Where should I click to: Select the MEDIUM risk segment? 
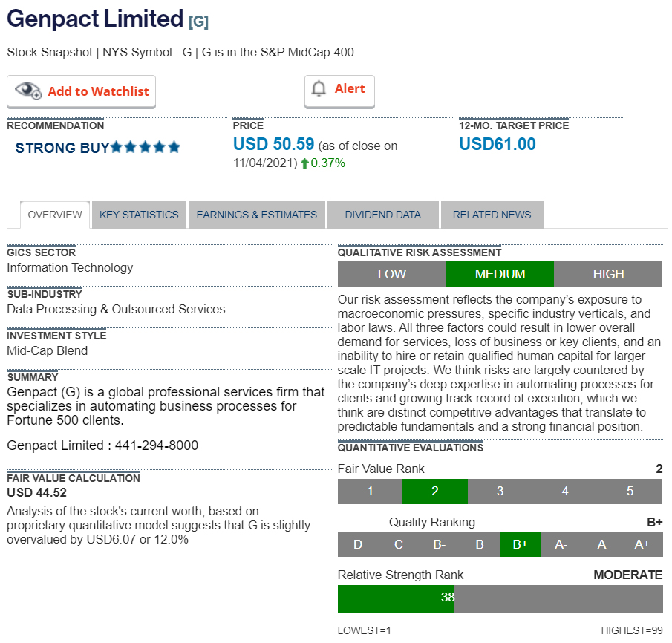pyautogui.click(x=500, y=274)
